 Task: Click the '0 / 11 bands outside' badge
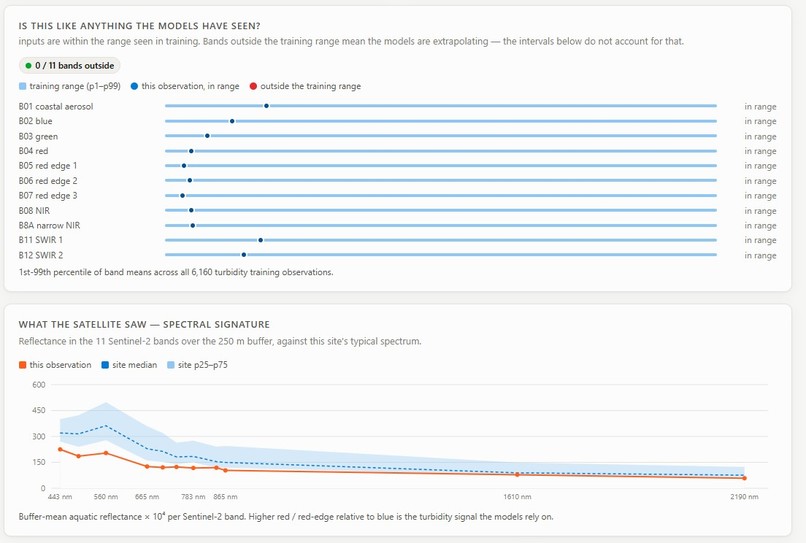click(x=70, y=66)
